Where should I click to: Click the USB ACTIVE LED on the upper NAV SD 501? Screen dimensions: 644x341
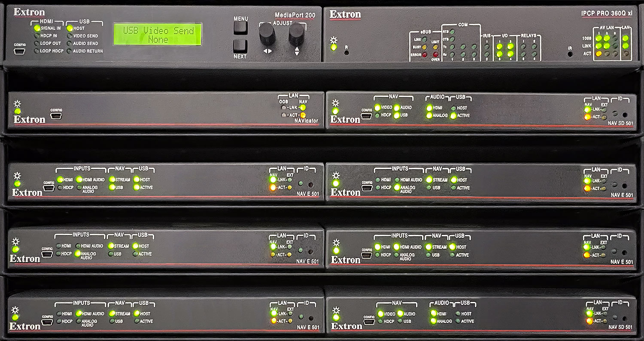[x=453, y=116]
